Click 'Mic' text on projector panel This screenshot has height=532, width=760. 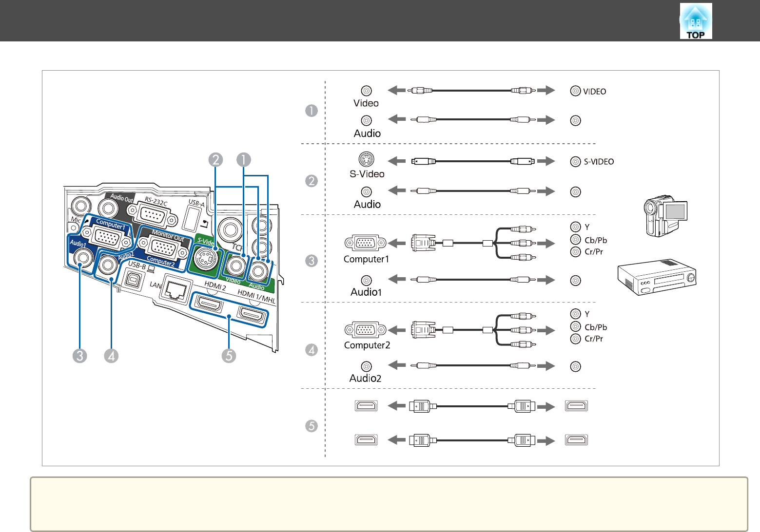point(76,220)
